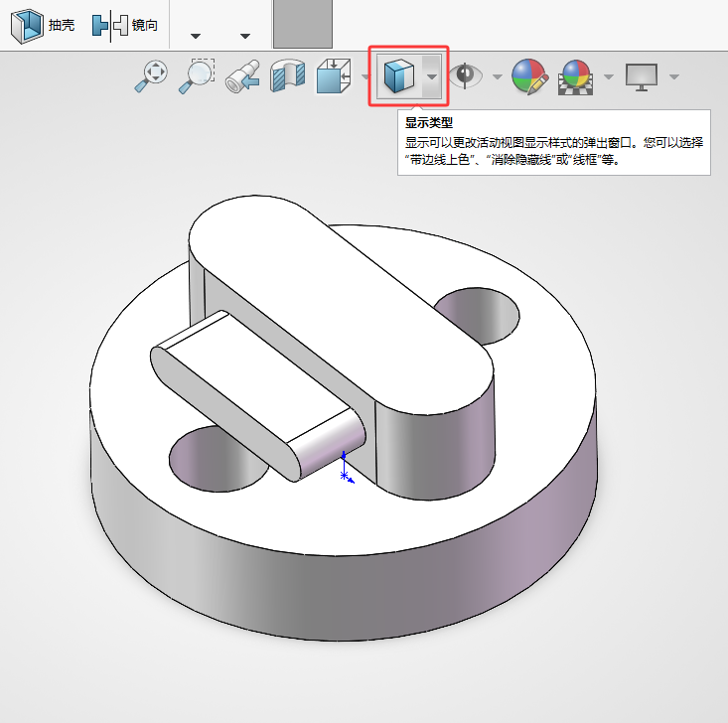The width and height of the screenshot is (728, 723).
Task: Click the Edit Appearance color ball icon
Action: [x=529, y=76]
